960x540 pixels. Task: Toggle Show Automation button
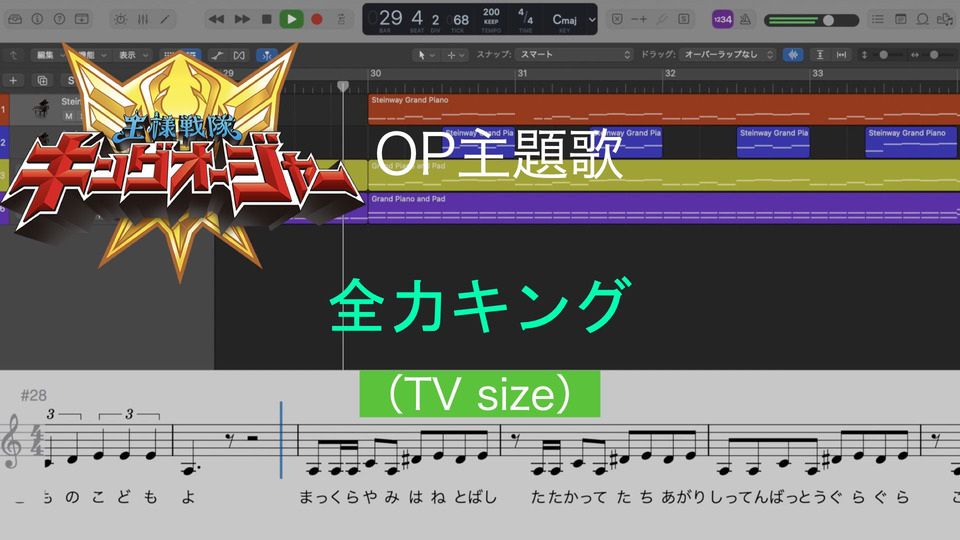pyautogui.click(x=217, y=55)
